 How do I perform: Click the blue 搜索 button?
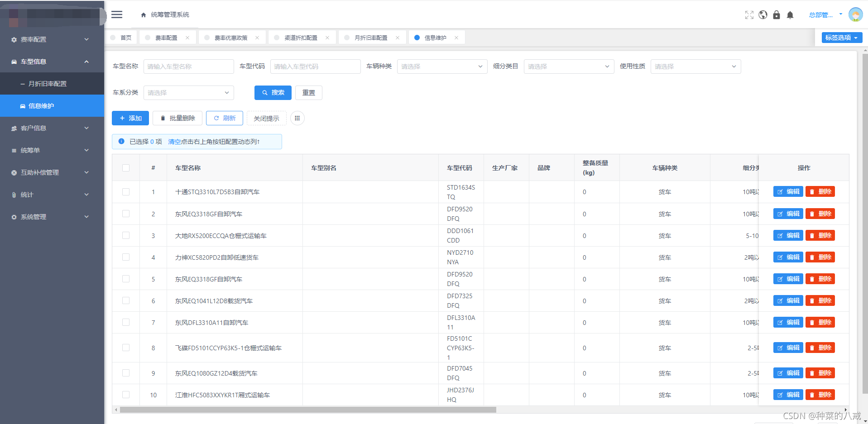click(273, 93)
